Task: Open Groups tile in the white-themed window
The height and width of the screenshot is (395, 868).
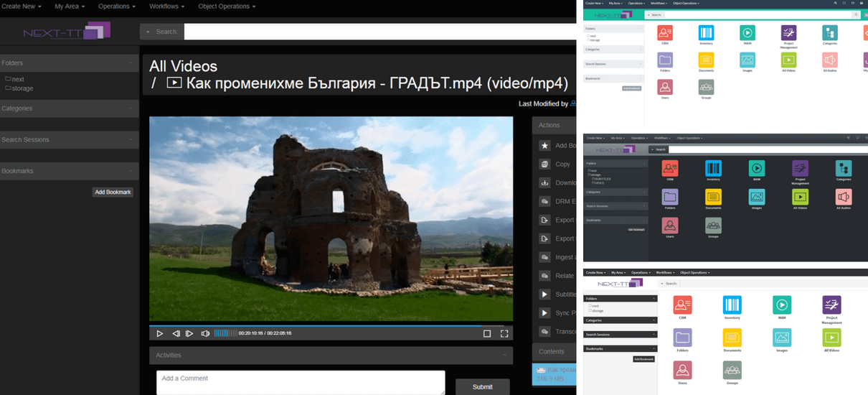Action: pos(732,373)
